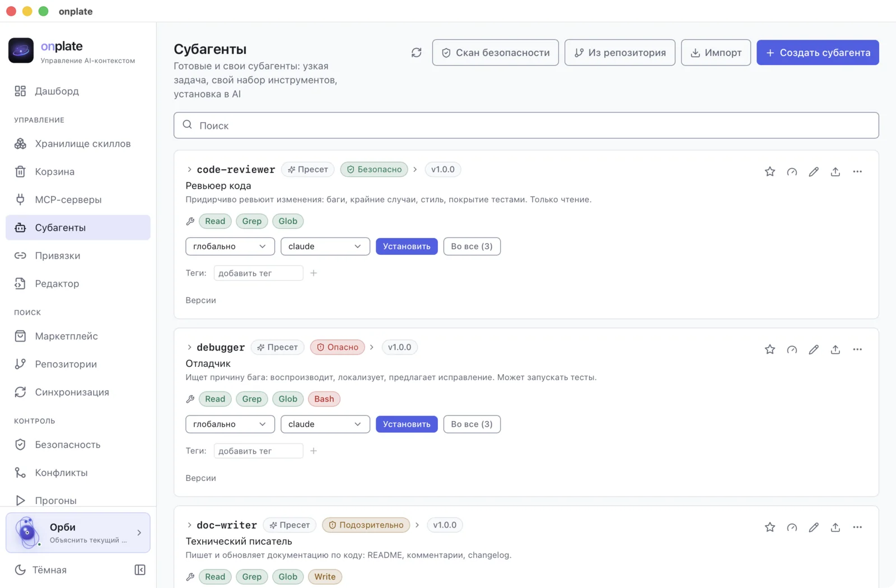The image size is (896, 588).
Task: Run Скан безопасности
Action: point(496,53)
